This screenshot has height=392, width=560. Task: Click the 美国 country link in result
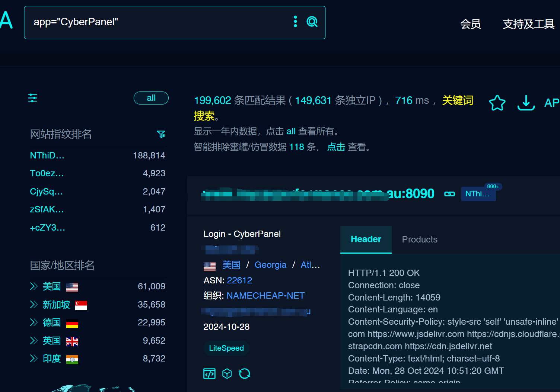(231, 265)
